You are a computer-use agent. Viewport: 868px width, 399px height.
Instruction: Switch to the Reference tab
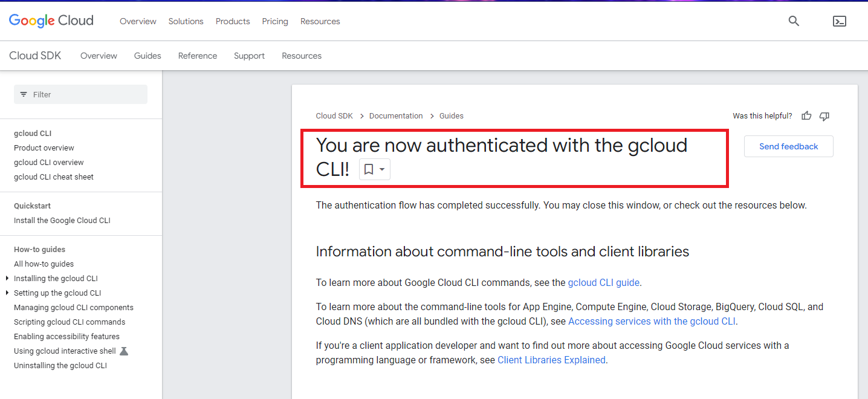[x=197, y=56]
